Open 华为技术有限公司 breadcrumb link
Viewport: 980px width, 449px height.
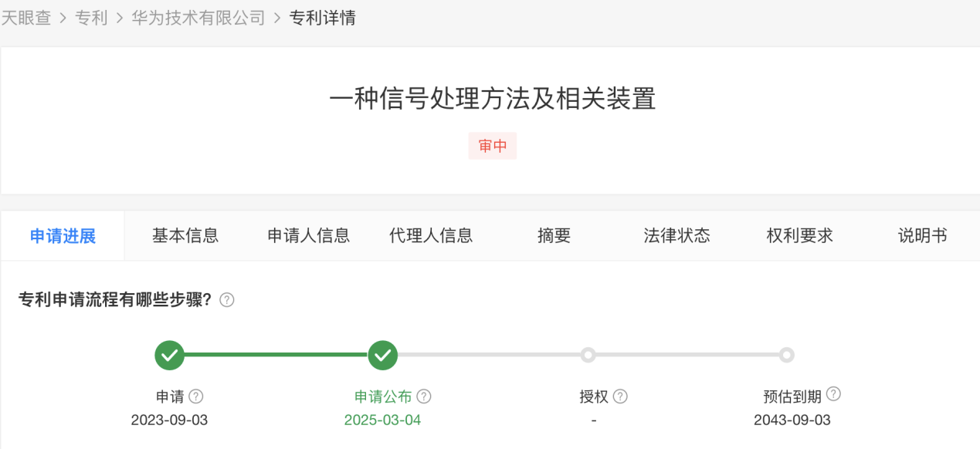coord(198,18)
